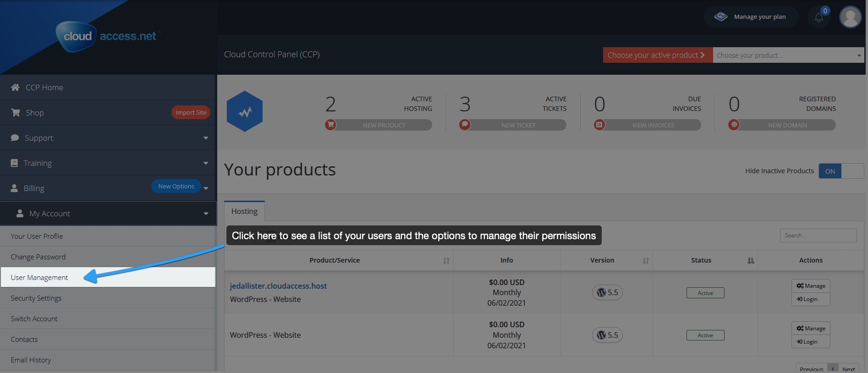Click the Support speech bubble icon
Image resolution: width=868 pixels, height=373 pixels.
[15, 137]
